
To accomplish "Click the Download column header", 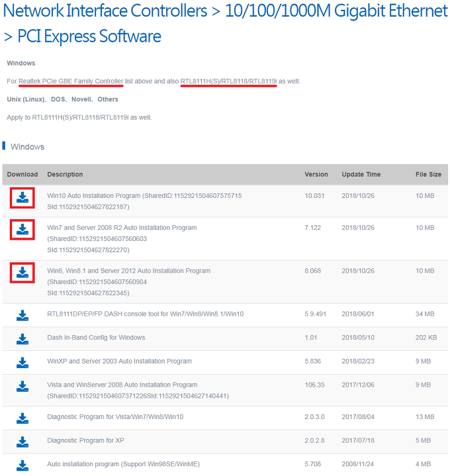I will coord(22,174).
